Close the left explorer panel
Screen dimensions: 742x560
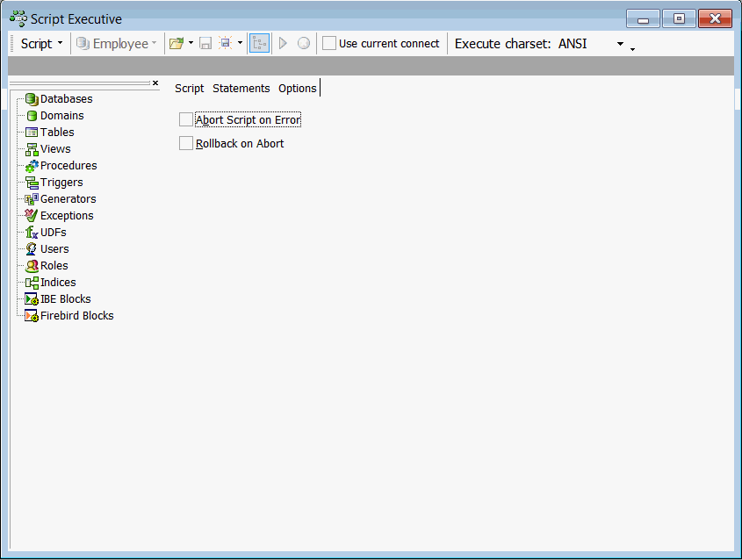point(155,83)
